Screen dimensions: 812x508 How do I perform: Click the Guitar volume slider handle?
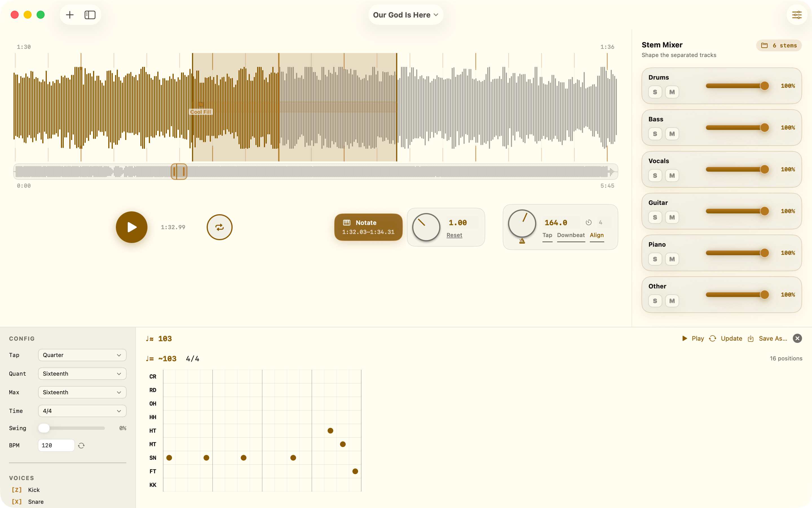(764, 211)
